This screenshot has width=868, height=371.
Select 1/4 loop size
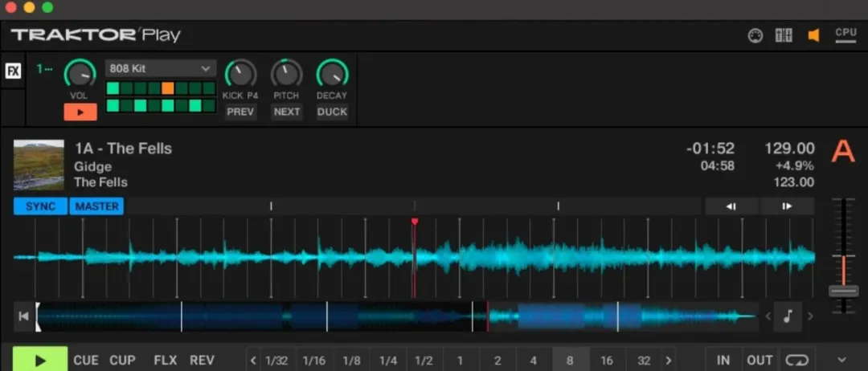point(387,361)
